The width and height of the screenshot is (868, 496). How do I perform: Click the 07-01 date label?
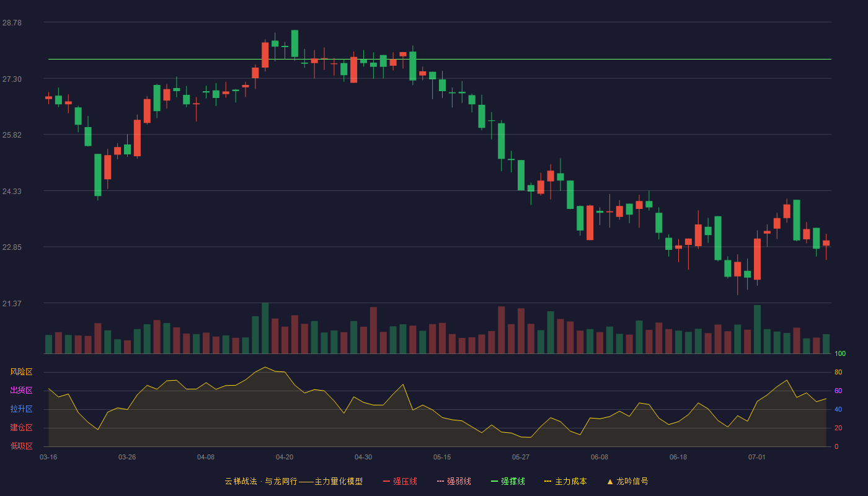click(757, 457)
